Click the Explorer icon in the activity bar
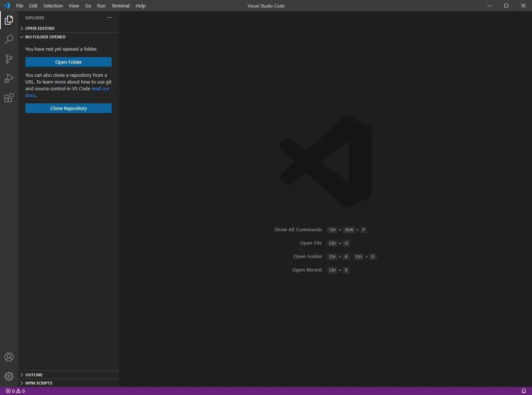Image resolution: width=532 pixels, height=395 pixels. click(9, 20)
